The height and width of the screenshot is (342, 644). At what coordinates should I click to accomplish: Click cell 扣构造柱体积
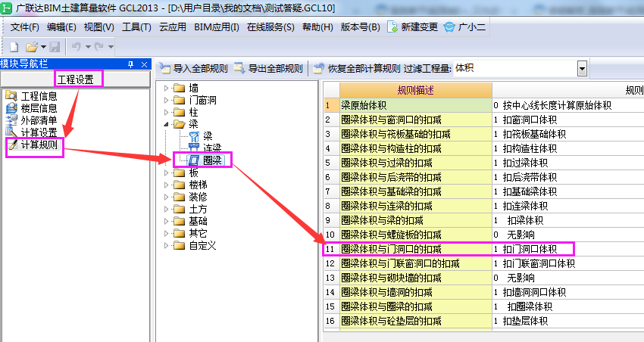coord(568,148)
